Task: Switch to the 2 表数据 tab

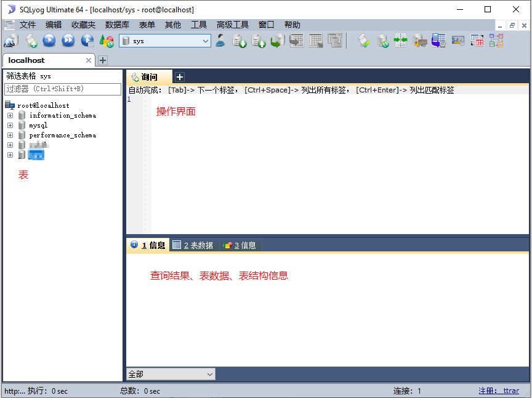Action: (193, 245)
